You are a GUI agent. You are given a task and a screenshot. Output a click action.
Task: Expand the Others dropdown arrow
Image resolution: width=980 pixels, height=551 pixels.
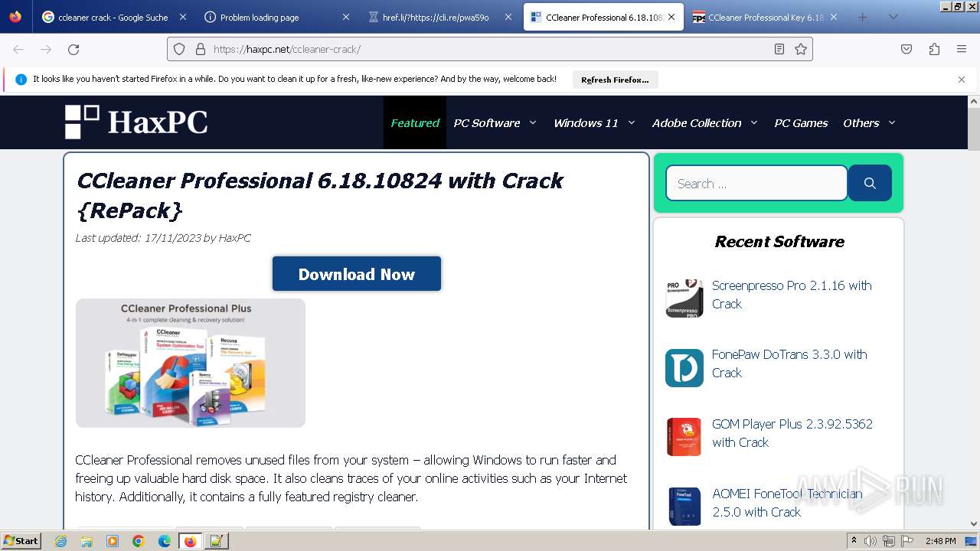[x=892, y=122]
